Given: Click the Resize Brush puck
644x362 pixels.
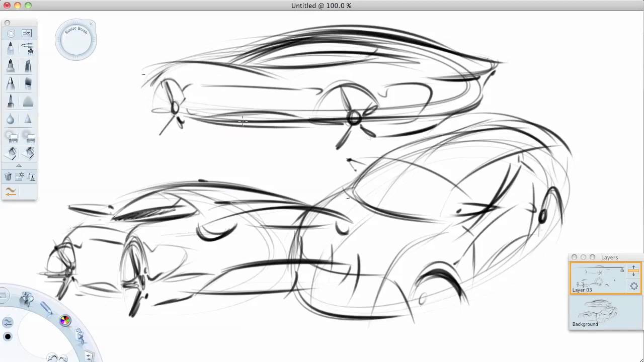Looking at the screenshot, I should click(x=75, y=39).
